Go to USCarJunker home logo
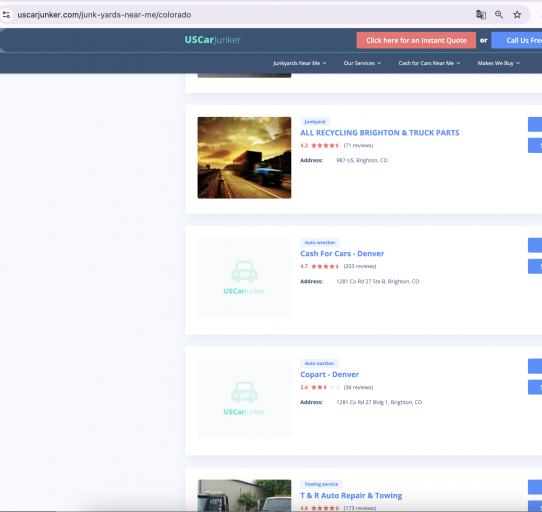The image size is (542, 512). coord(213,40)
